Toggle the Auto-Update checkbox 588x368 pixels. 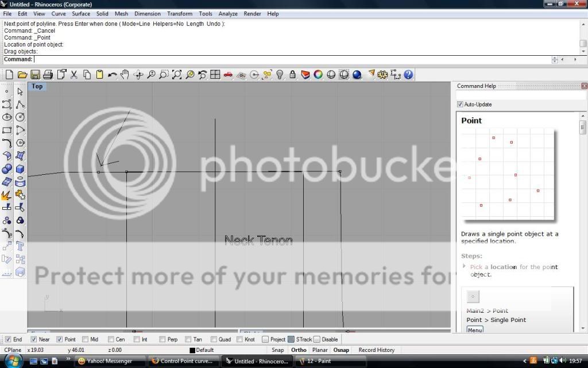460,105
